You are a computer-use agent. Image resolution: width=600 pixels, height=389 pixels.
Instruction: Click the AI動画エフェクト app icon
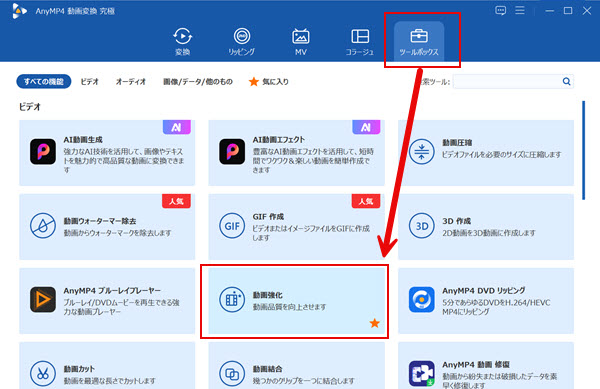[232, 151]
